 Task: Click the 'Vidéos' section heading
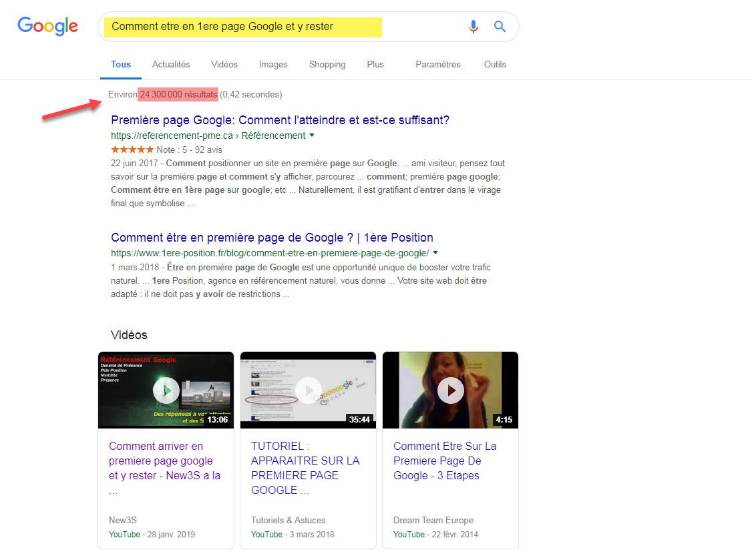coord(129,334)
